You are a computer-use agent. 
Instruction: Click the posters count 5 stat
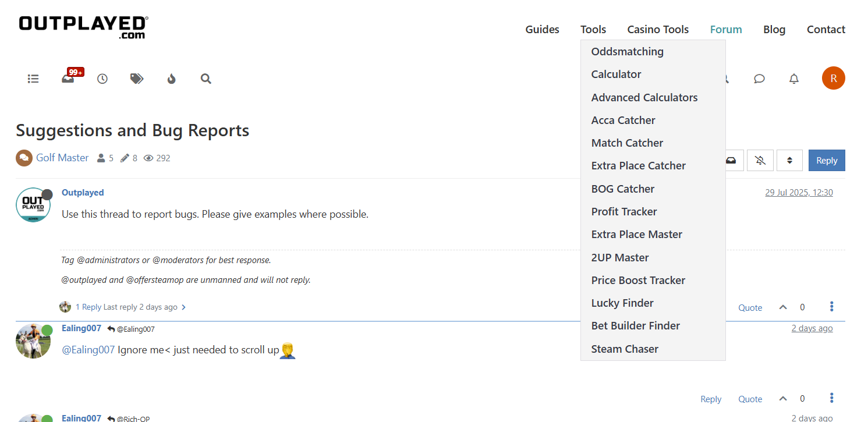(105, 158)
